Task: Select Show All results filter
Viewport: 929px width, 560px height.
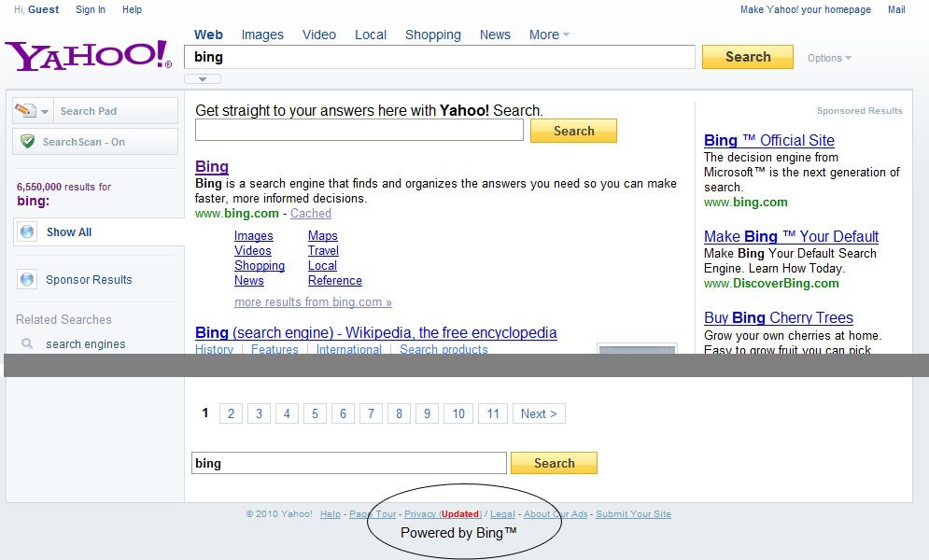Action: click(69, 232)
